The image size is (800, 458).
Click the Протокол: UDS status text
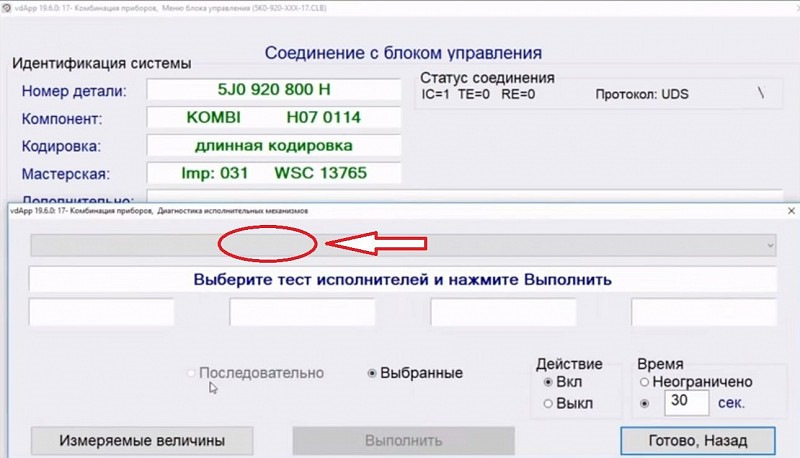[642, 94]
